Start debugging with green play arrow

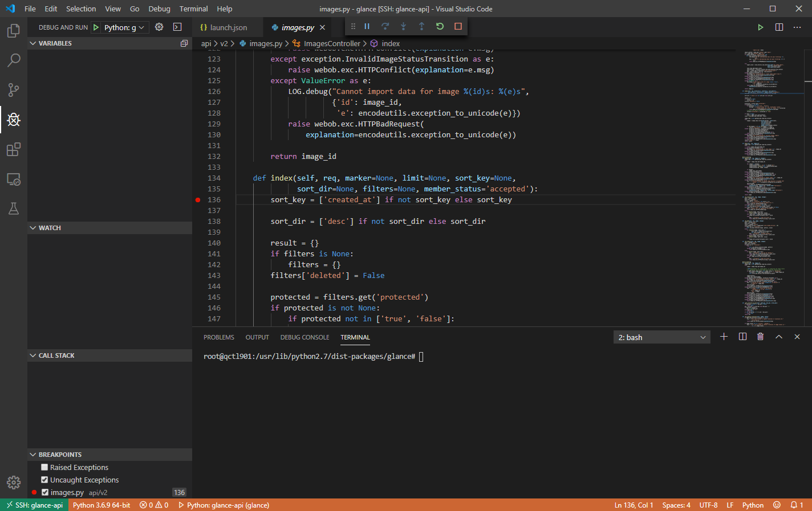point(96,27)
